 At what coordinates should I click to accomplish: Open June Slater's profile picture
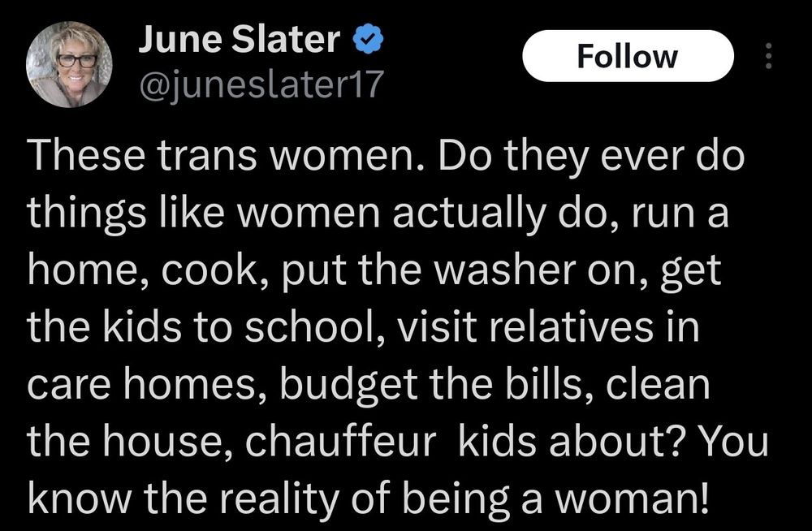click(69, 64)
